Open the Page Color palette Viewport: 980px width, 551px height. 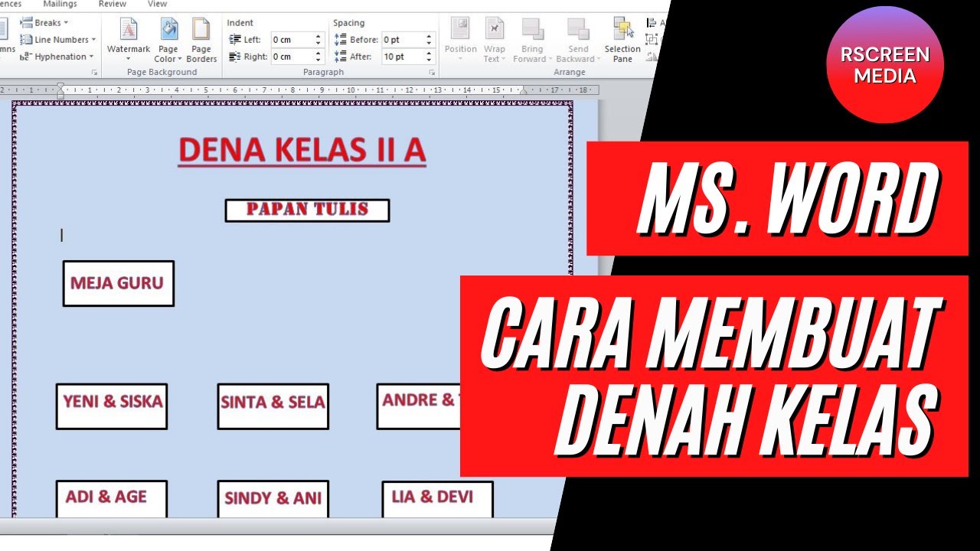[x=168, y=41]
